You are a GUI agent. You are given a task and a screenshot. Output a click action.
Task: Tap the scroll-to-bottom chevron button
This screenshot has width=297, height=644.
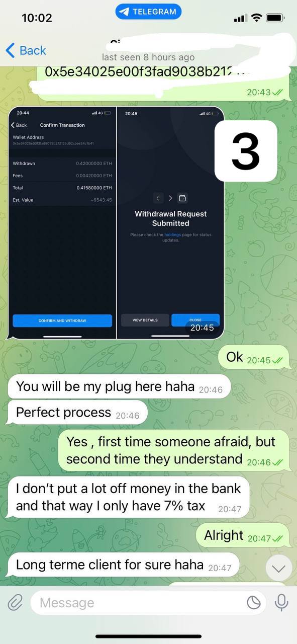(279, 569)
